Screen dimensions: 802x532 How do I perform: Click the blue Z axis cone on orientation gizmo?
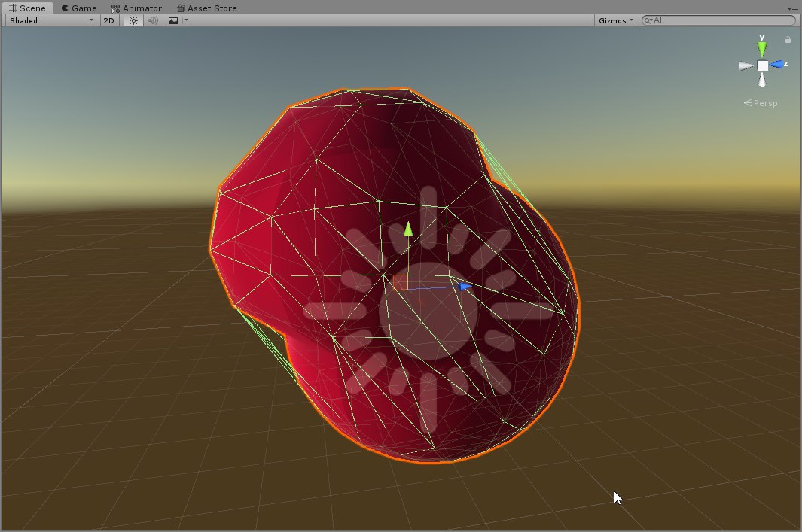(x=777, y=65)
